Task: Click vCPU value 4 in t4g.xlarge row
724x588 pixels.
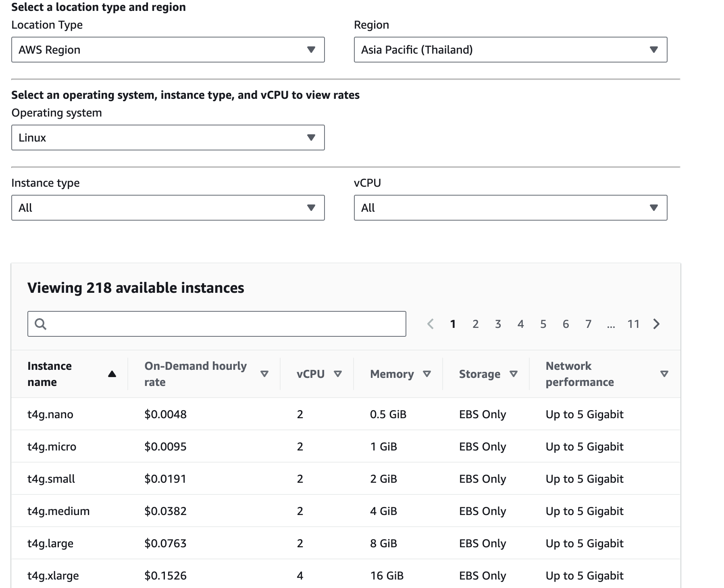Action: [300, 575]
